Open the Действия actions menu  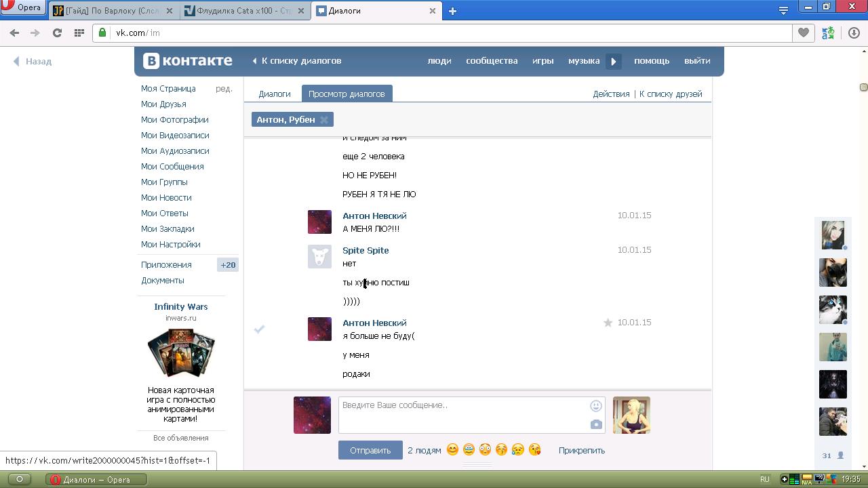click(611, 94)
